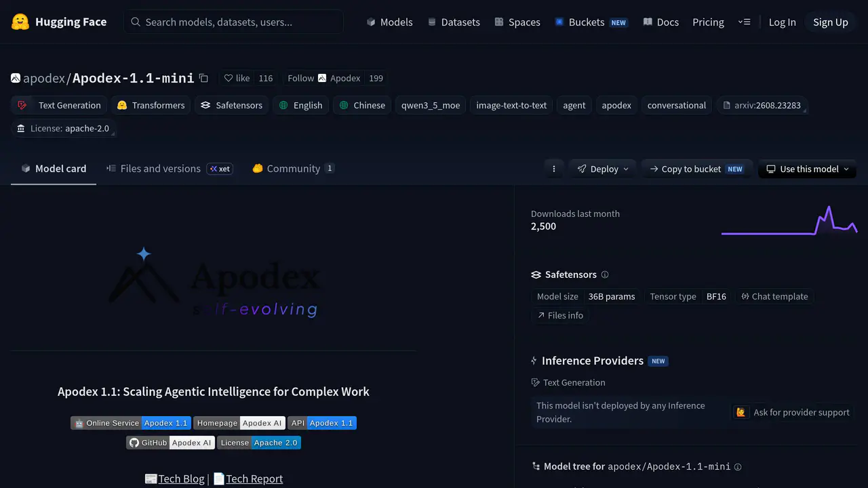Focus the search models input field
The width and height of the screenshot is (868, 488).
coord(234,22)
